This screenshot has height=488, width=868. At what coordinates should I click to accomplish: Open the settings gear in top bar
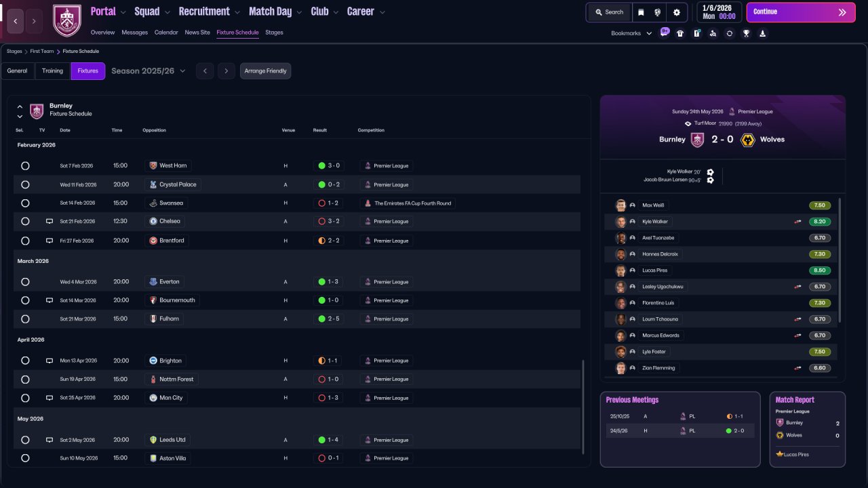pos(676,12)
